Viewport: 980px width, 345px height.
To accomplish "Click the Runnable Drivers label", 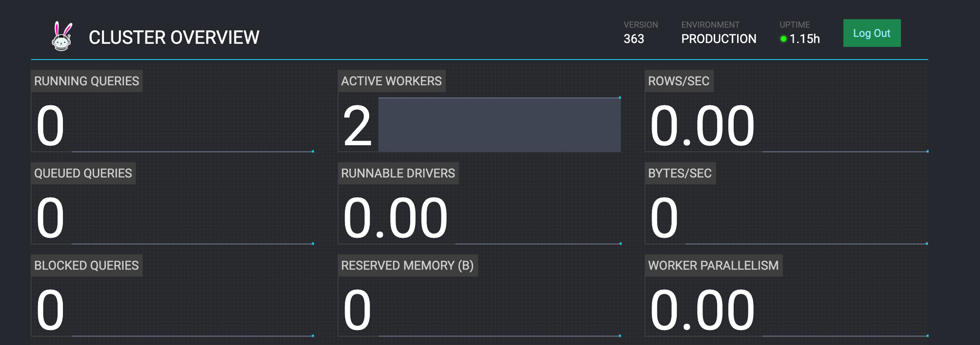I will coord(398,173).
